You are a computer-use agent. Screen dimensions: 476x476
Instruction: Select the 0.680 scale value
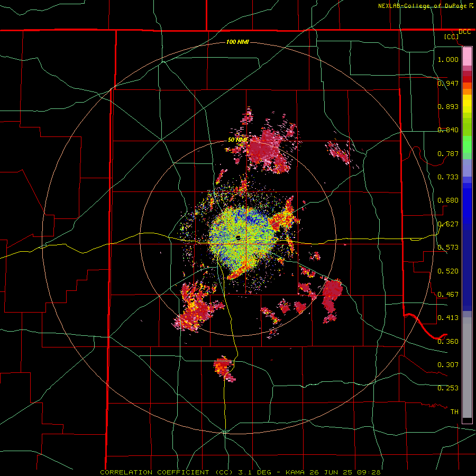(448, 200)
